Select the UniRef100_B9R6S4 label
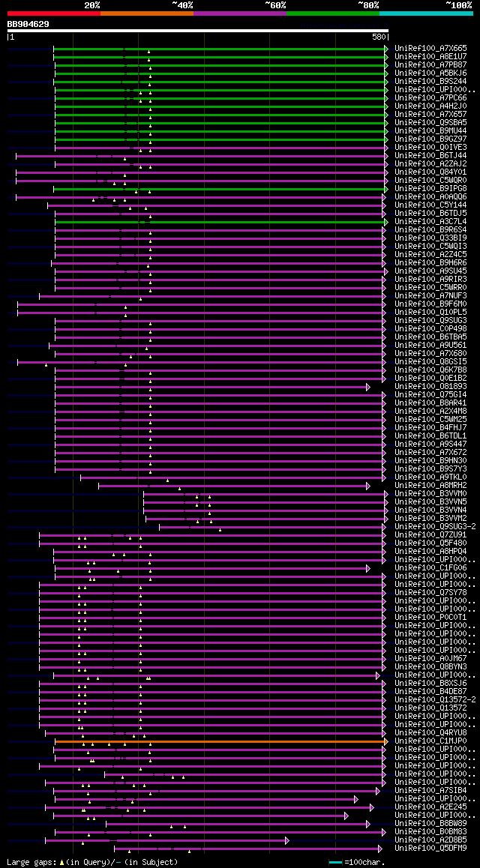This screenshot has width=480, height=868. 430,229
